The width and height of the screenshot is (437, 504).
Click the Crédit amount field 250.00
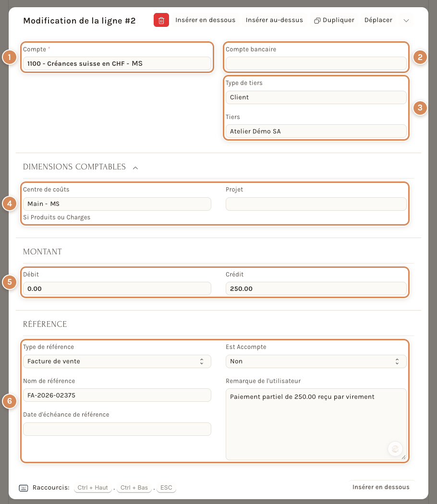[316, 288]
